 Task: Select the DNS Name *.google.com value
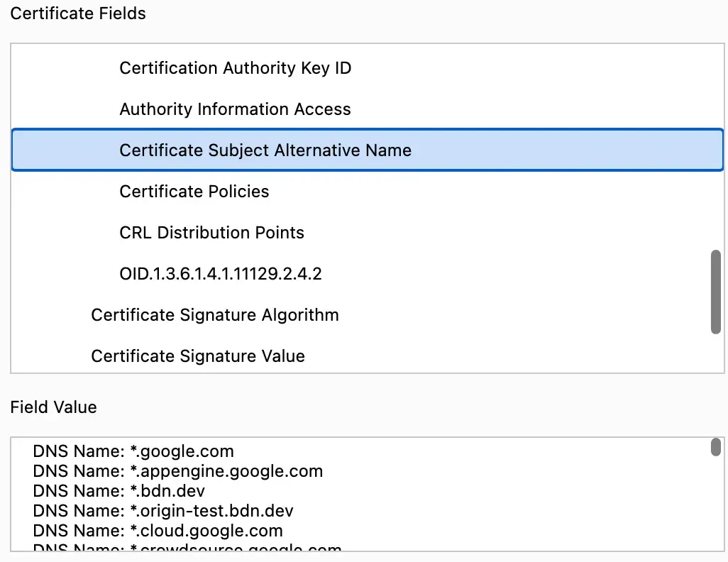pos(132,451)
